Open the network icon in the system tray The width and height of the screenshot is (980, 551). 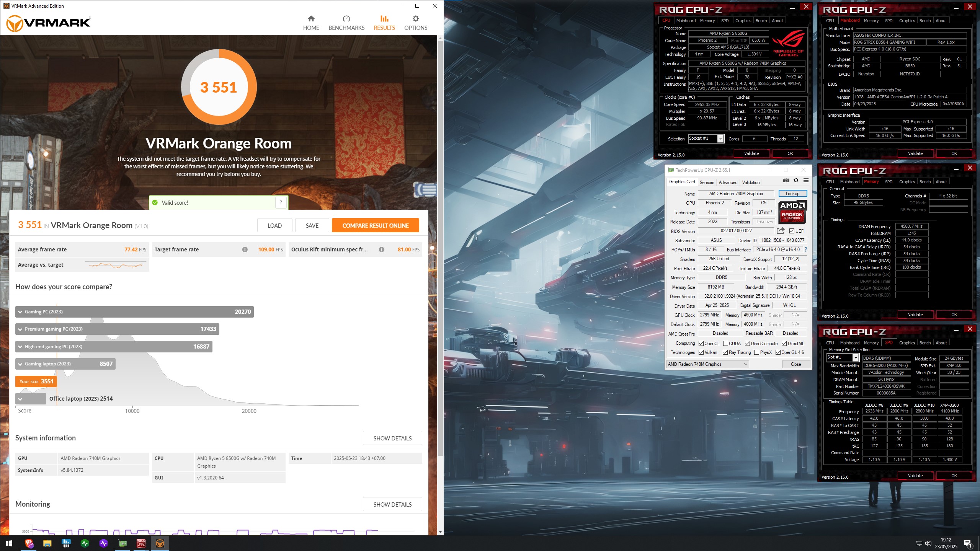(919, 543)
